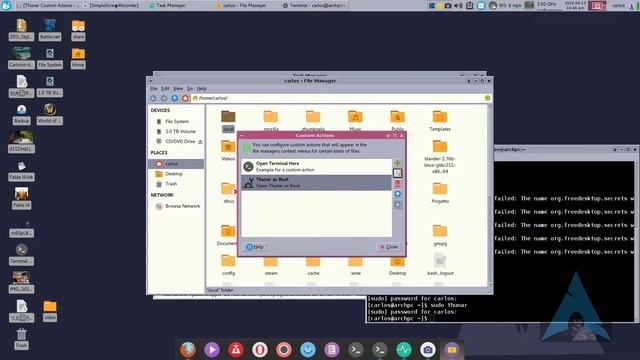This screenshot has height=360, width=640.
Task: Switch to Terminal window in the top panel
Action: (315, 5)
